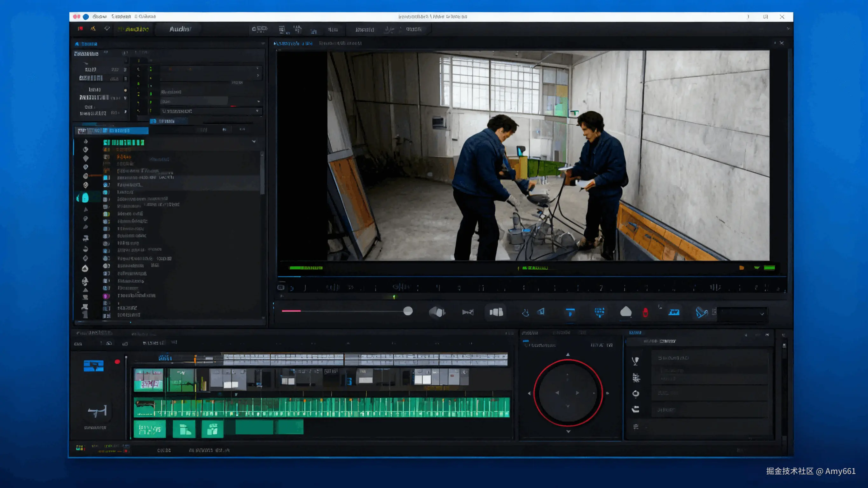
Task: Click the blue track icon left of timeline
Action: click(x=94, y=366)
